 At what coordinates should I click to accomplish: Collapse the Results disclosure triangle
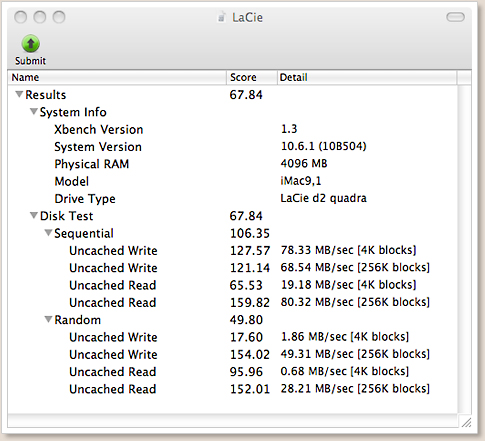pyautogui.click(x=19, y=94)
